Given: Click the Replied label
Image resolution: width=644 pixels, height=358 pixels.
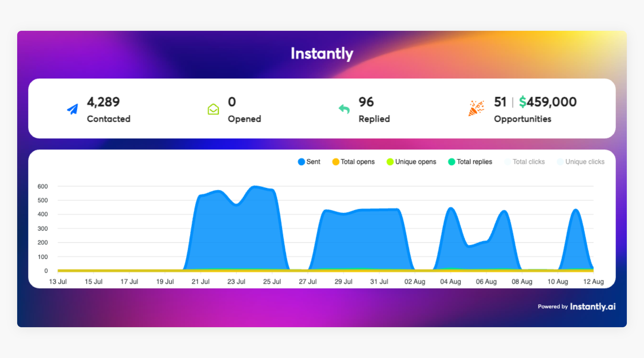Looking at the screenshot, I should pos(374,119).
